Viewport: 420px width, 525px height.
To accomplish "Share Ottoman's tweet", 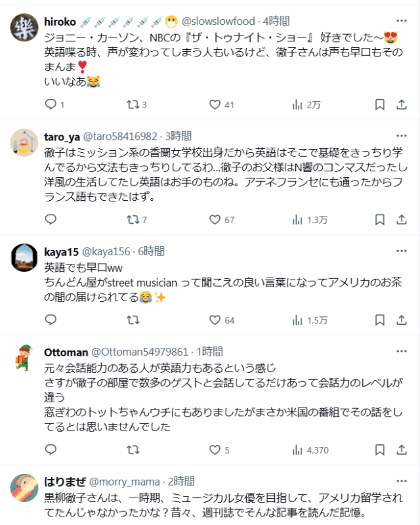I will point(400,450).
